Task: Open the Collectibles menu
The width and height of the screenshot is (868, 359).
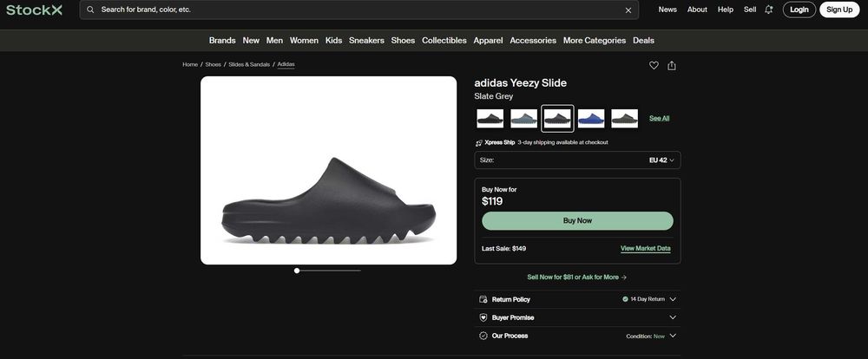Action: point(444,41)
